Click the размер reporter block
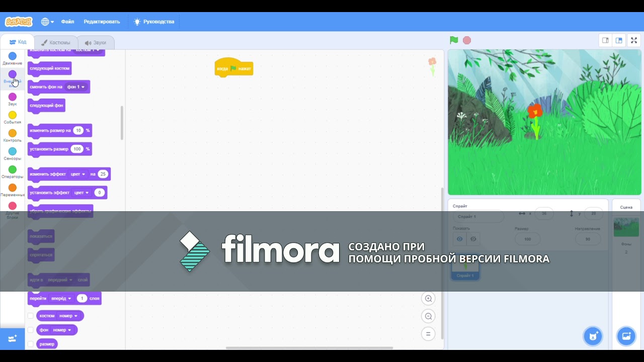 47,344
